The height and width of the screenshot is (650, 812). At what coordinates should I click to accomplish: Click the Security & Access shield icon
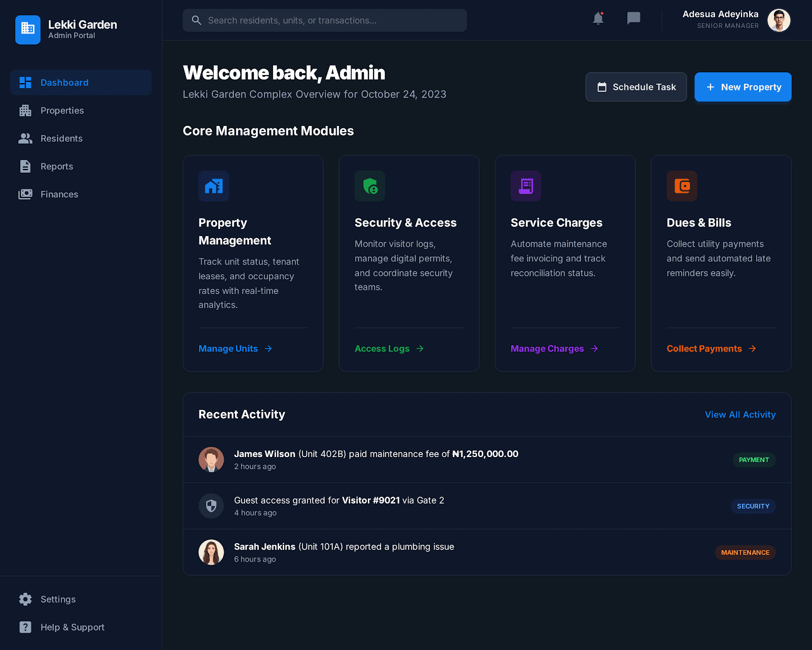[x=370, y=186]
